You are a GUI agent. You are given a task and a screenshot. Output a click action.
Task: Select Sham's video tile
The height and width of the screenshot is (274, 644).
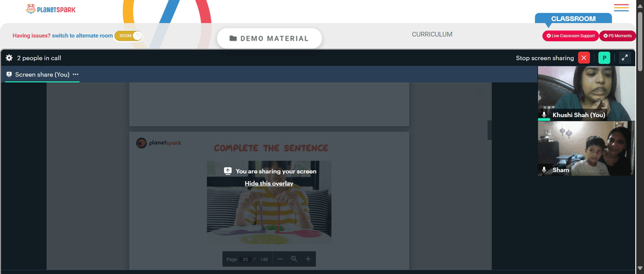[x=586, y=149]
